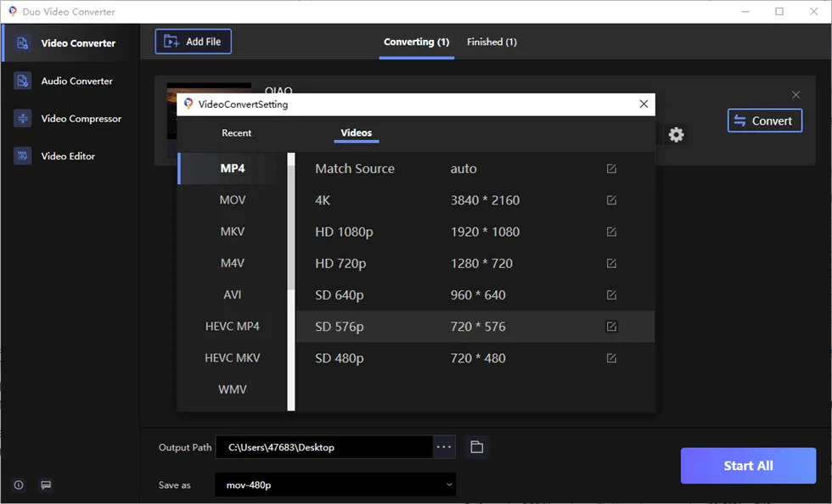Browse output path with the ellipsis button

pyautogui.click(x=443, y=447)
